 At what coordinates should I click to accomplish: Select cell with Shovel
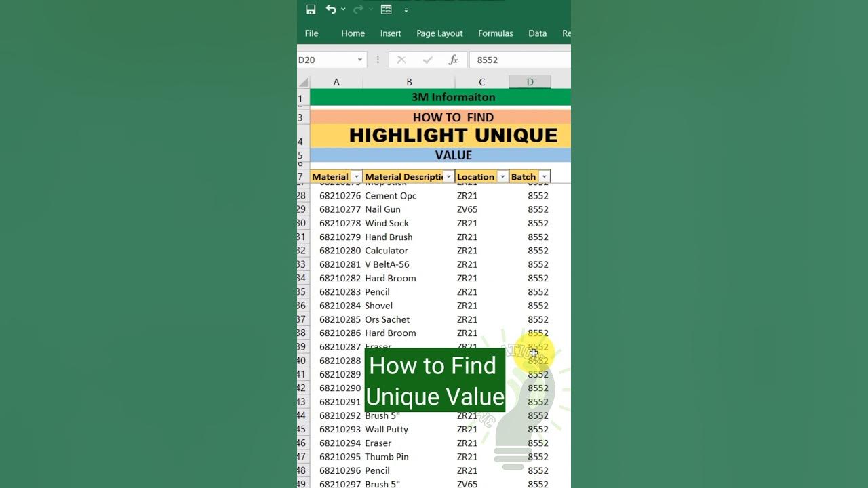(x=409, y=306)
